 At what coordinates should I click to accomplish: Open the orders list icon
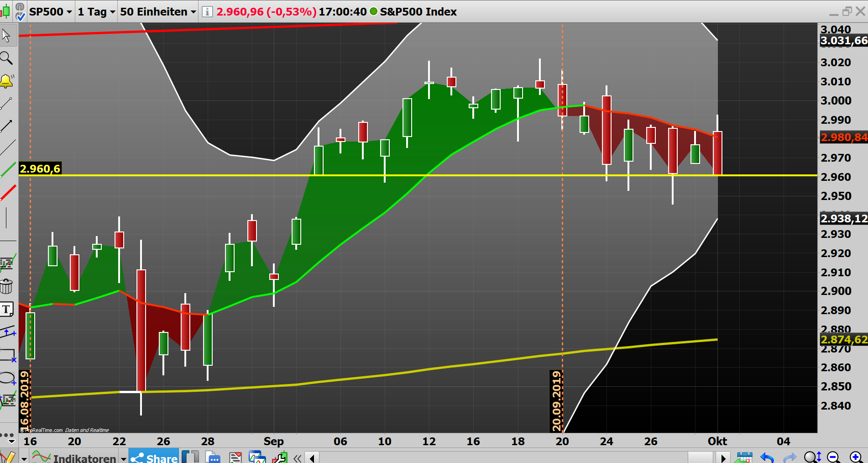tap(235, 457)
